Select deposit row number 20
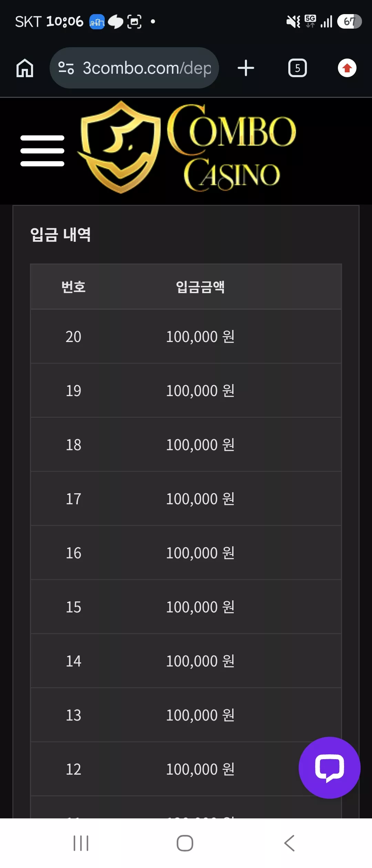 coord(186,337)
